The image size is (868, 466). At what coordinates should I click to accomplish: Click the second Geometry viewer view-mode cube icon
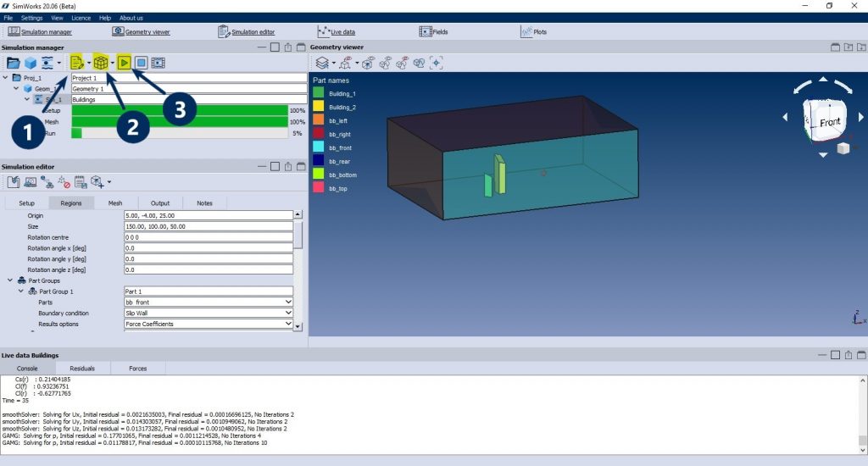coord(346,63)
